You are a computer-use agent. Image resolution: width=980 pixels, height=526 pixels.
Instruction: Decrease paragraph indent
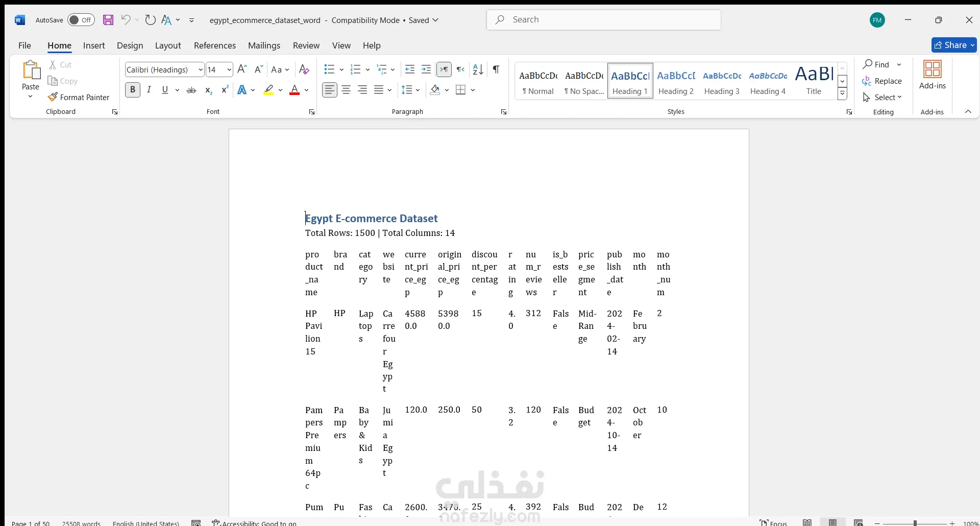410,69
